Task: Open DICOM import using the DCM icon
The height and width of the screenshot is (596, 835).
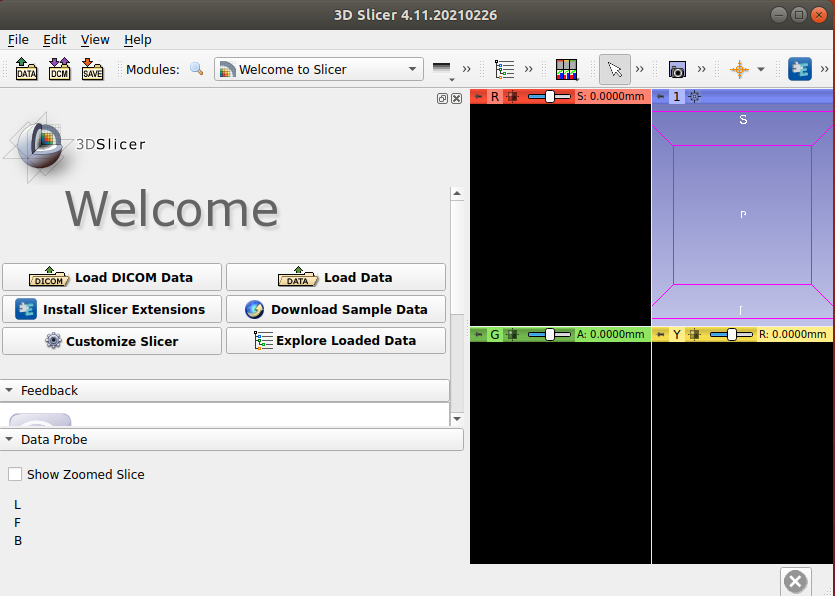Action: (59, 70)
